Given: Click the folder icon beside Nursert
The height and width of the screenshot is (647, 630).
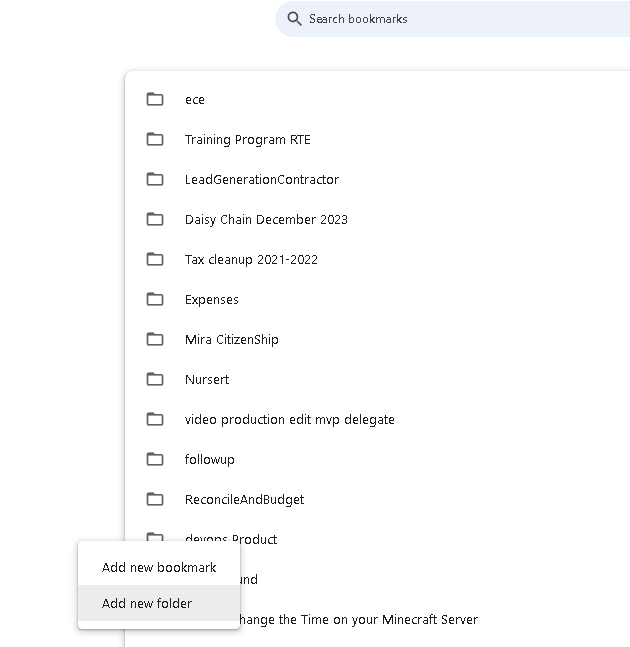Looking at the screenshot, I should coord(155,379).
